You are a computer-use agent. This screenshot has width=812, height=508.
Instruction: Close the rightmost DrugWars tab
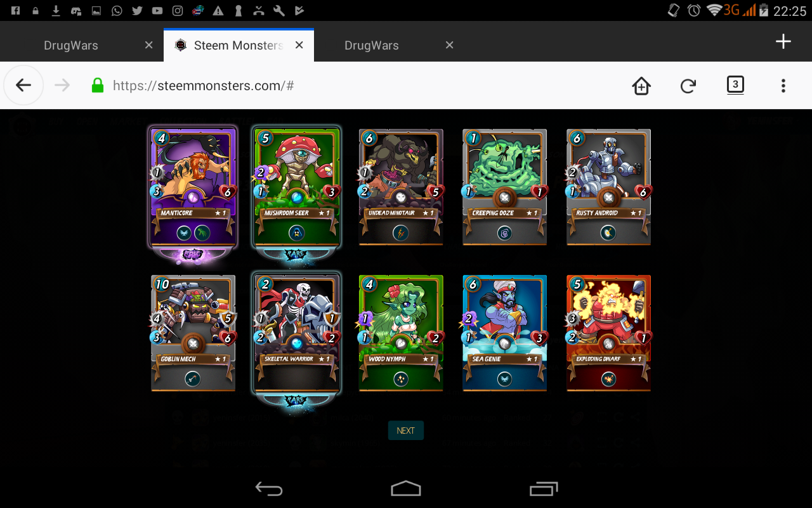click(x=449, y=45)
